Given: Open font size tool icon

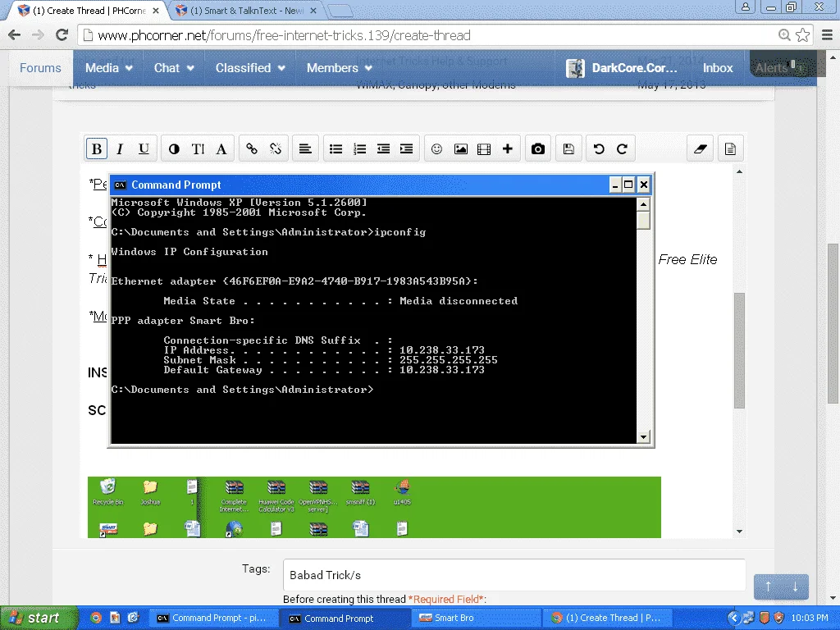Looking at the screenshot, I should pyautogui.click(x=198, y=149).
